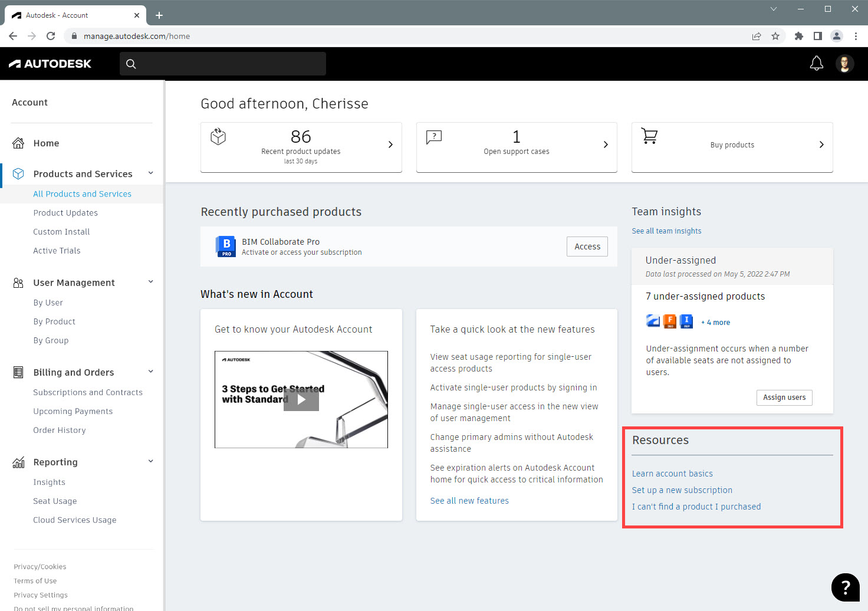Go to Home in sidebar
Screen dimensions: 868x611
pos(47,143)
